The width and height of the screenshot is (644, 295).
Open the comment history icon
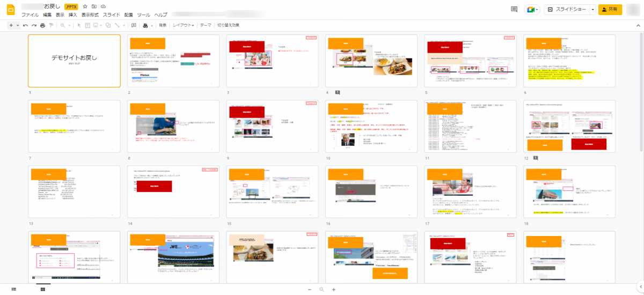pyautogui.click(x=514, y=9)
